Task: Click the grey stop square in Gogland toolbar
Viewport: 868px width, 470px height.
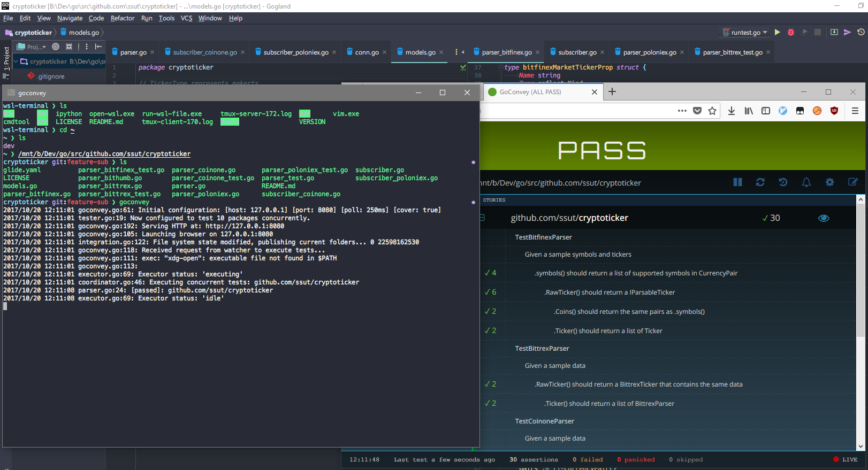Action: point(818,32)
